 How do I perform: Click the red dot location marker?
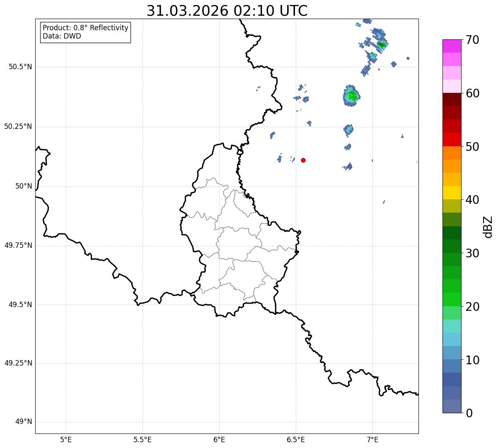(x=303, y=160)
